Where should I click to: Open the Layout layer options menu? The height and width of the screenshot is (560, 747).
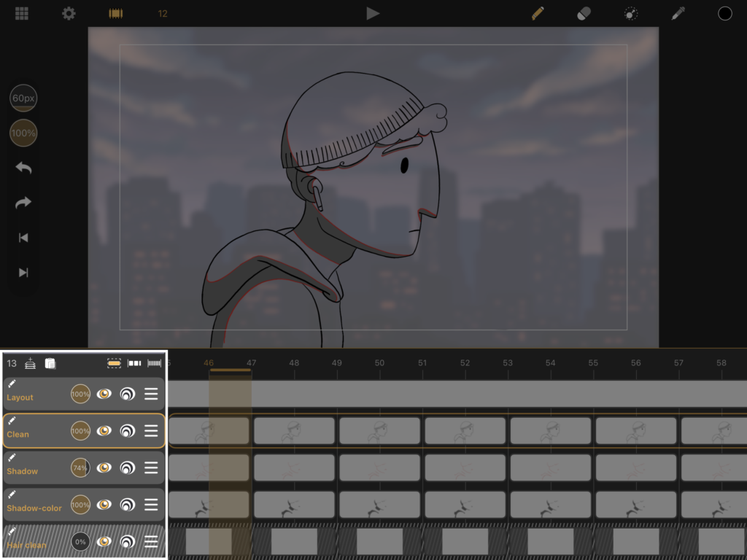pyautogui.click(x=151, y=394)
